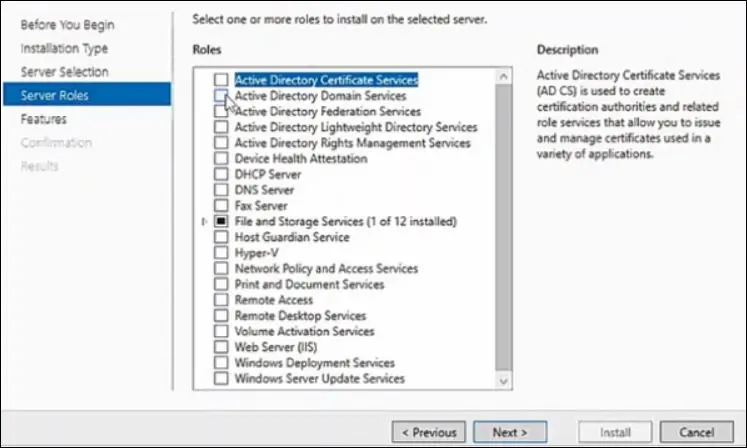Viewport: 747px width, 448px height.
Task: Enable Remote Desktop Services checkbox
Action: (x=221, y=316)
